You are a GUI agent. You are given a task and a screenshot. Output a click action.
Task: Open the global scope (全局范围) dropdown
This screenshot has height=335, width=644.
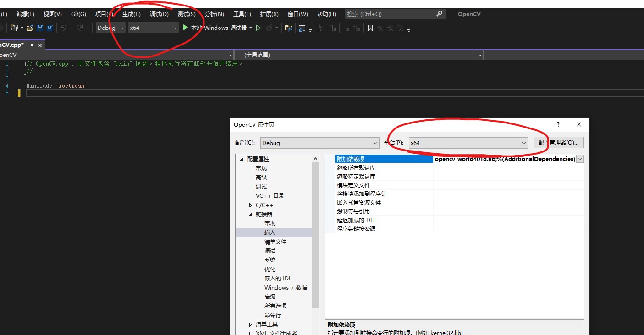click(359, 55)
